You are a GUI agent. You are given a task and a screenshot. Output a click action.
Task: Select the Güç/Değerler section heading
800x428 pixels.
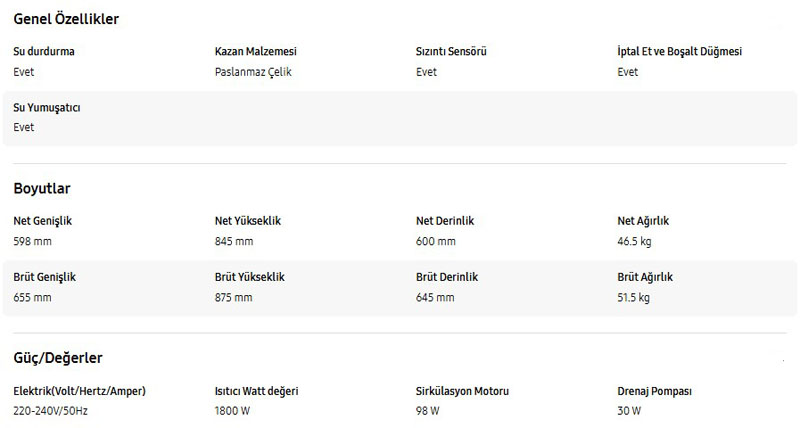click(x=58, y=358)
